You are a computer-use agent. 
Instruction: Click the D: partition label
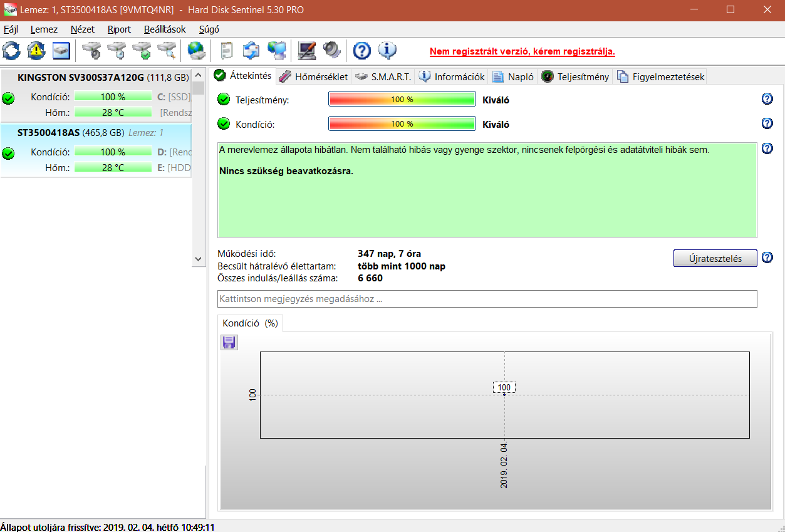[x=174, y=152]
